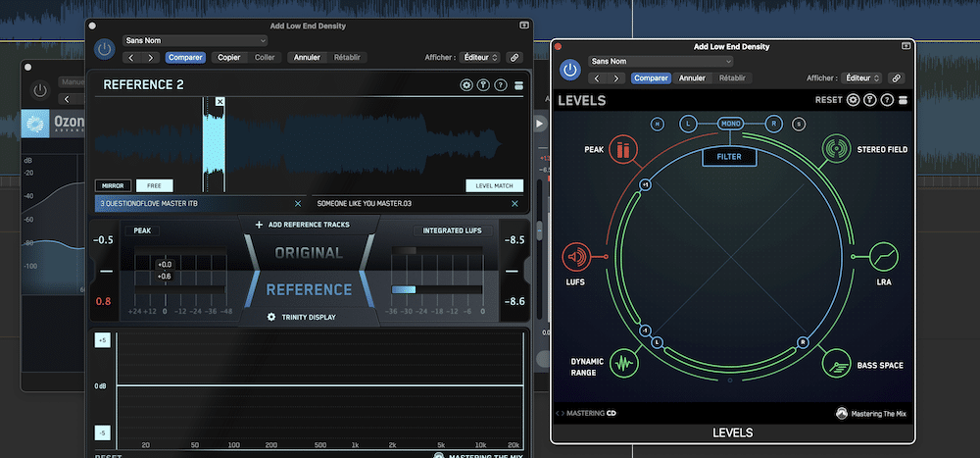Screen dimensions: 980x458
Task: Click Comparer in the LEVELS plugin header
Action: click(x=651, y=78)
